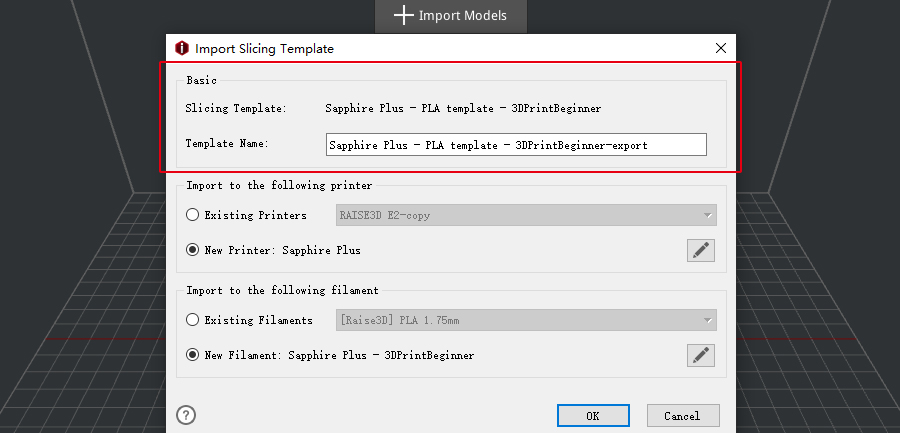900x433 pixels.
Task: Open the help question mark icon
Action: pyautogui.click(x=187, y=415)
